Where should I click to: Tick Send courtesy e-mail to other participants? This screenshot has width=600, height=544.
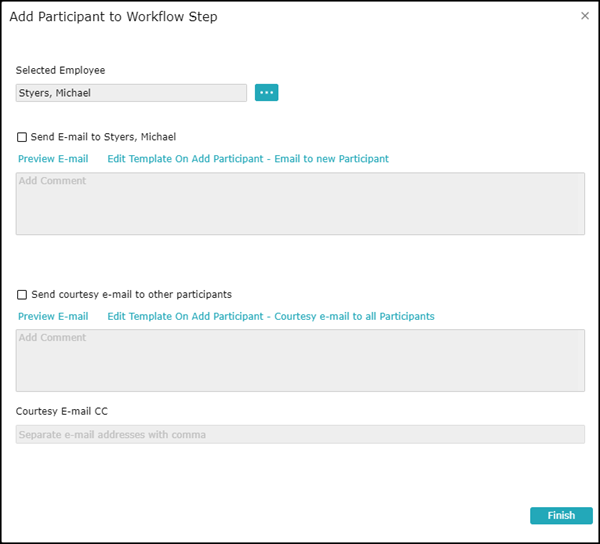[22, 295]
